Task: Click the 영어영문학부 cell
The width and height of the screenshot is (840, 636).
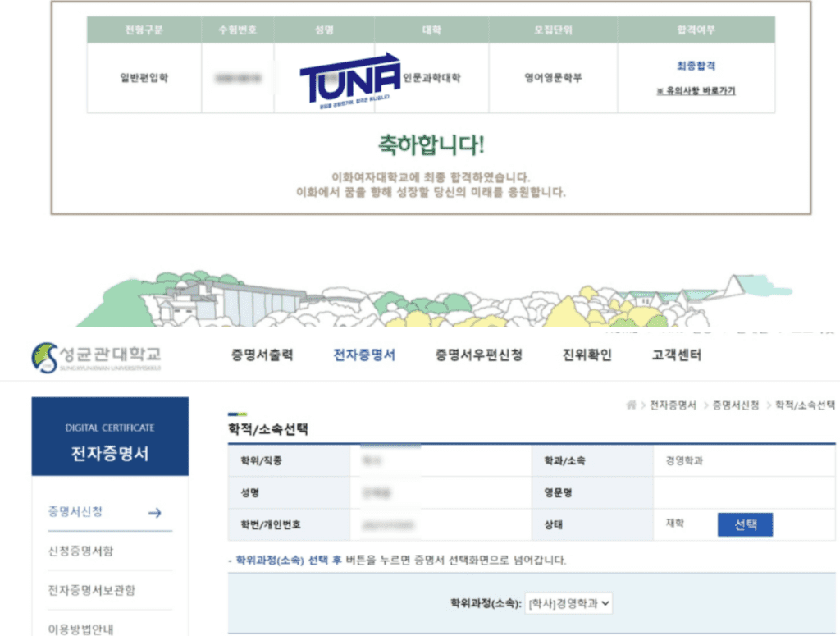Action: 553,78
